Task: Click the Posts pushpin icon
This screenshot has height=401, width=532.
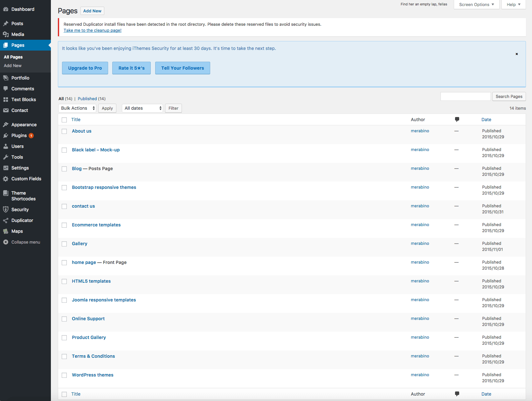Action: pyautogui.click(x=6, y=24)
